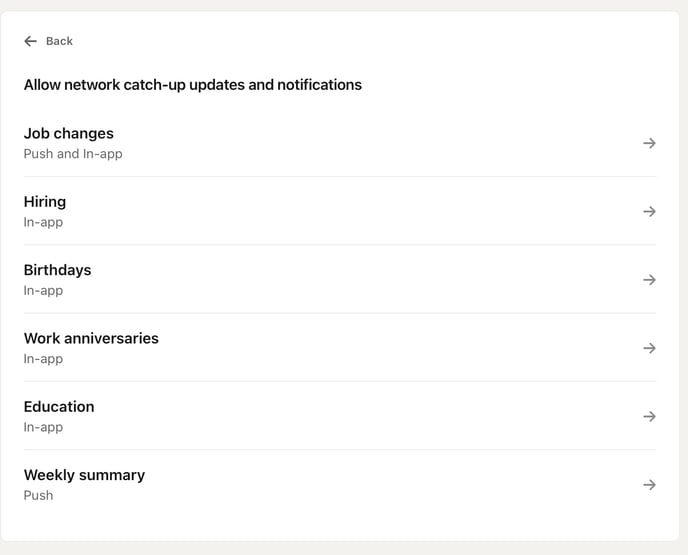Open Birthdays arrow icon
Viewport: 688px width, 555px height.
pos(649,280)
